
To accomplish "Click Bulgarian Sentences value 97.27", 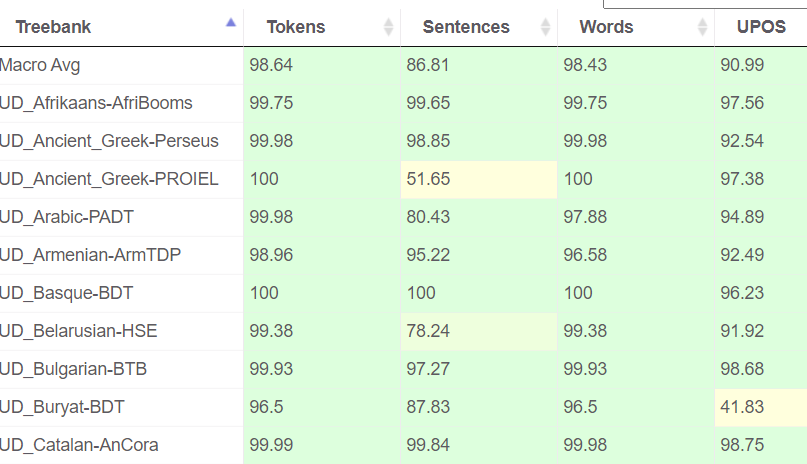I will (x=428, y=369).
